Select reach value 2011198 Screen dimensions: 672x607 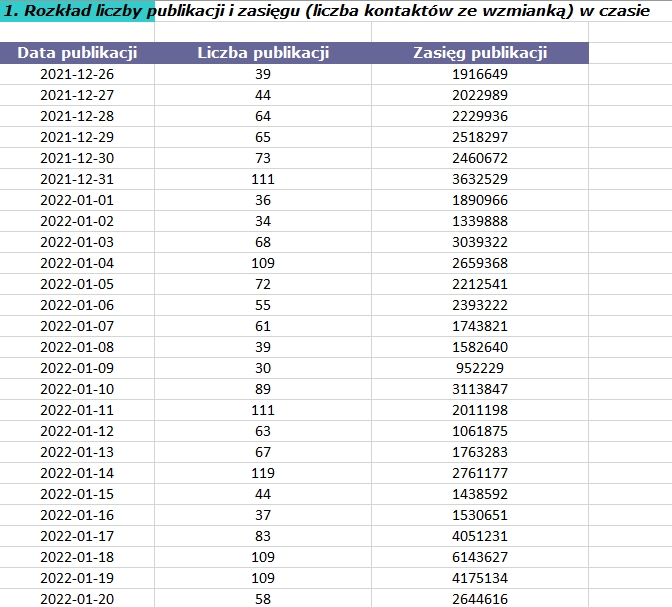(x=480, y=410)
